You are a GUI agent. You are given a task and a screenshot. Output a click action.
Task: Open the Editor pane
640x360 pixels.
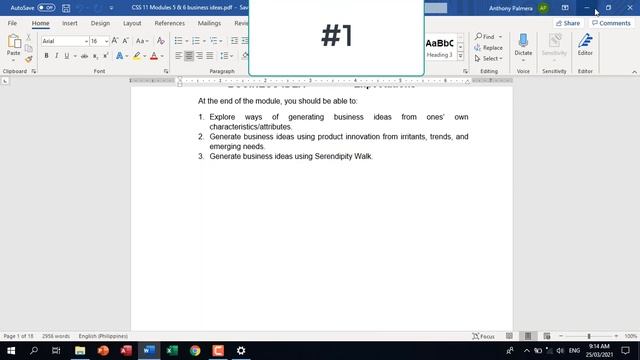tap(585, 44)
